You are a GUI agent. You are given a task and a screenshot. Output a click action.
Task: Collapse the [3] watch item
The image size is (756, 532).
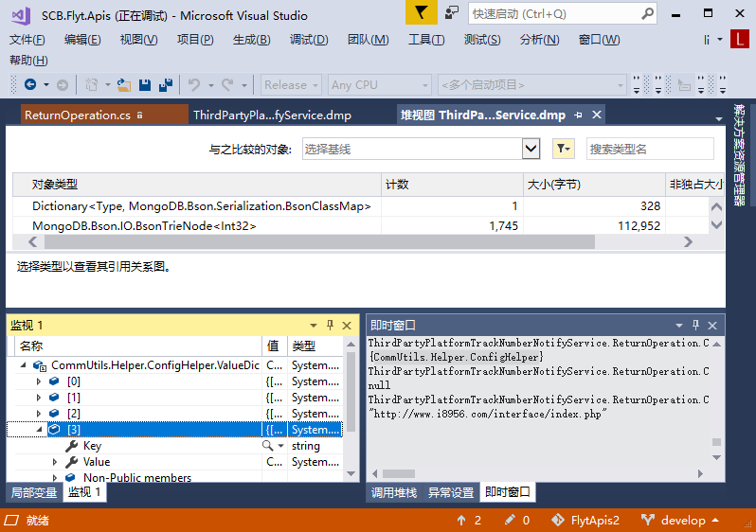[x=39, y=430]
